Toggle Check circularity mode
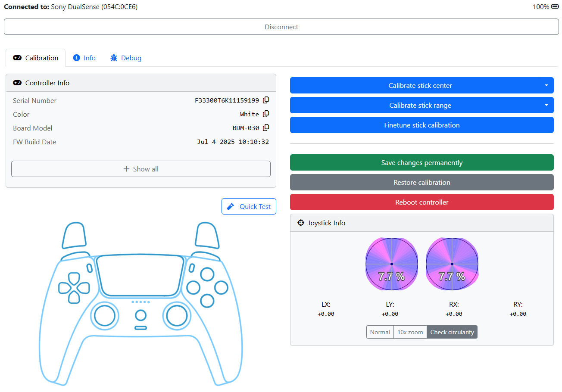562x392 pixels. click(x=452, y=332)
